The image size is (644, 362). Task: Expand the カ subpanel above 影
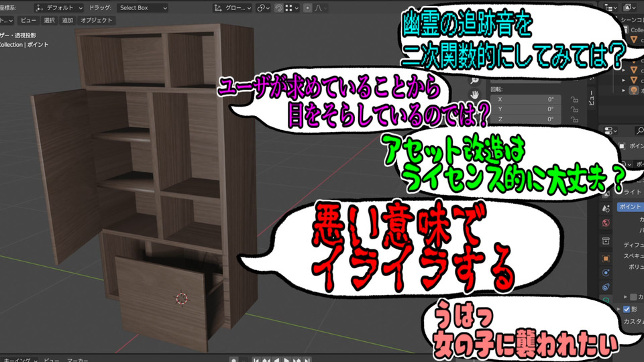625,297
